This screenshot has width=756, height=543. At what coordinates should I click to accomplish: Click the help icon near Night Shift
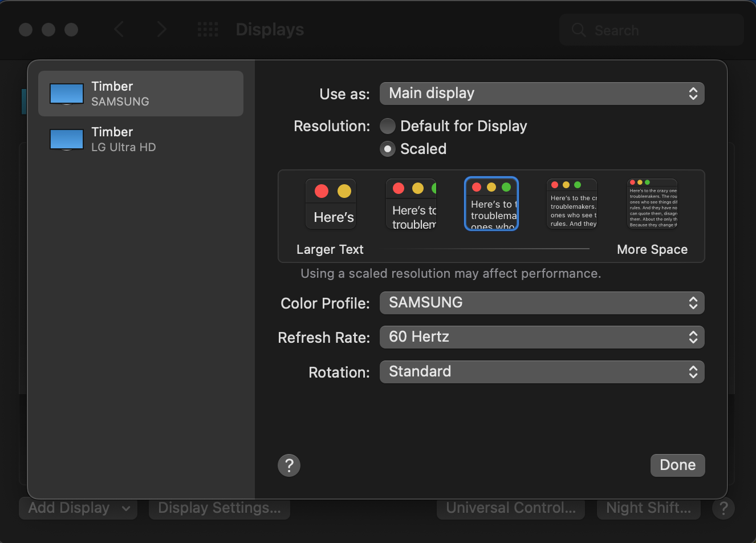pos(724,508)
